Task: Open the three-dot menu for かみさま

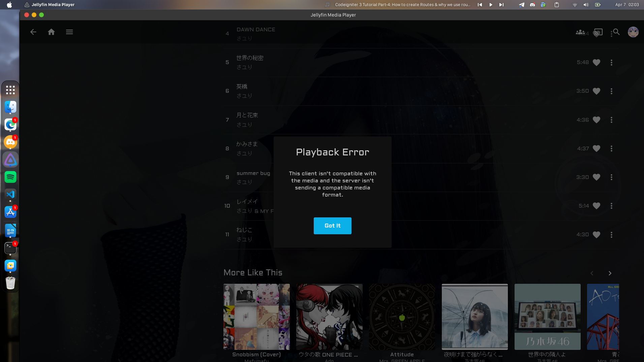Action: 611,148
